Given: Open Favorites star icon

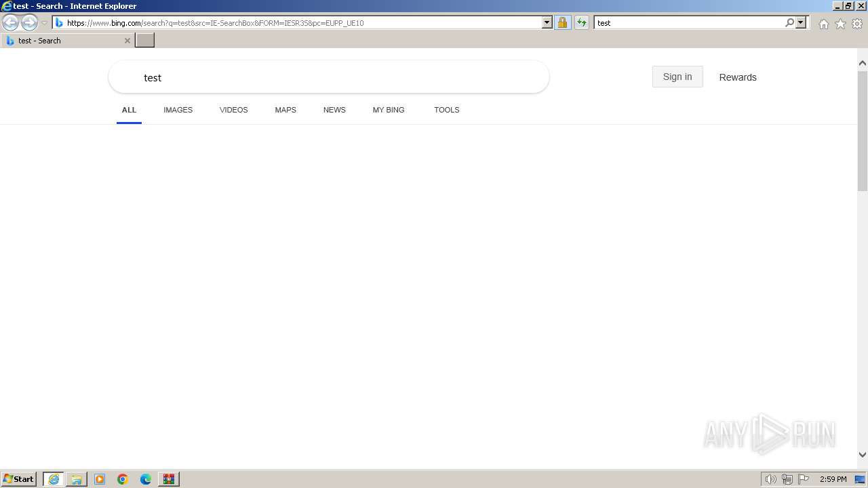Looking at the screenshot, I should tap(840, 24).
